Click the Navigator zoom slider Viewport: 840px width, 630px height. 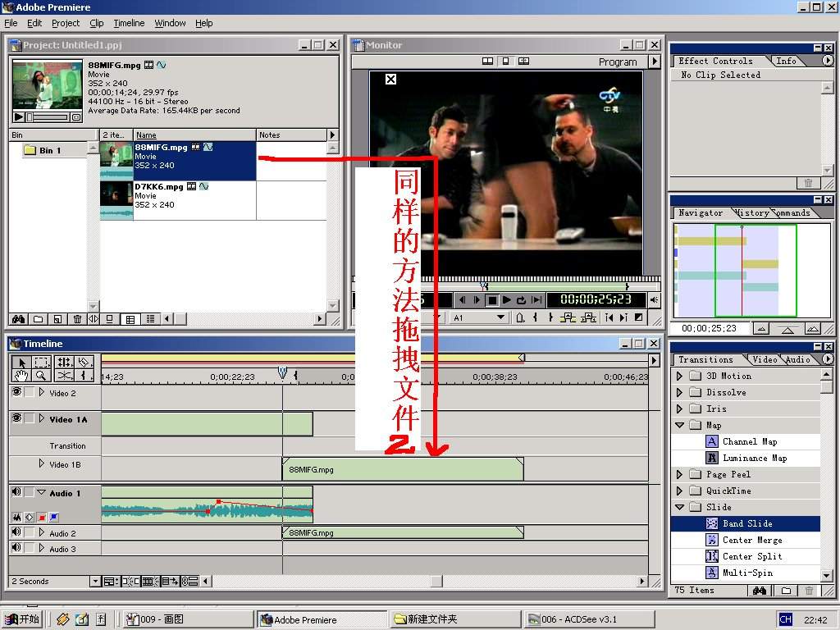(787, 329)
